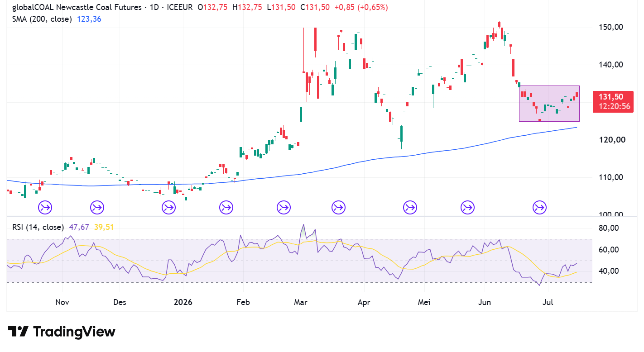Screen dimensions: 644x352
Task: Click the SMA (200, close) indicator legend
Action: point(42,19)
